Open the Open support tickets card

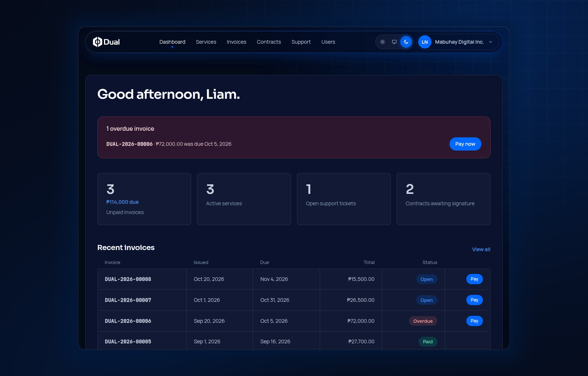click(344, 199)
